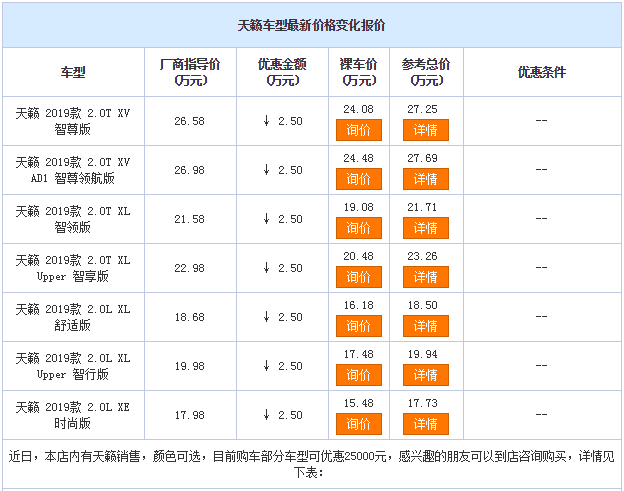Viewport: 624px width, 491px height.
Task: Select model 天籁 2019款 2.0L XL Upper 智行版
Action: coord(73,366)
